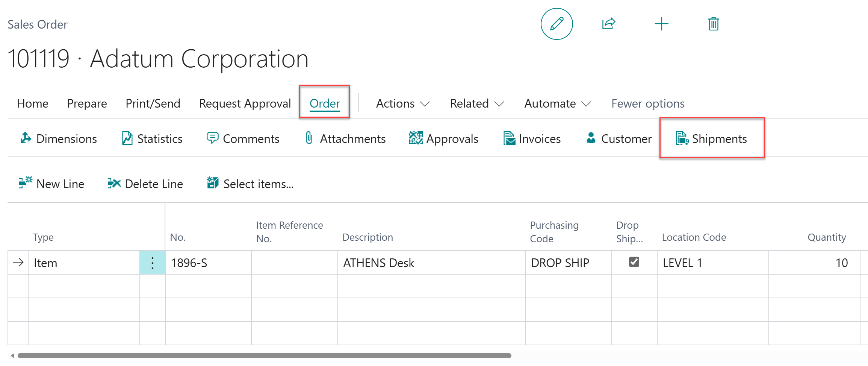Expand the Actions dropdown menu
868x366 pixels.
(402, 103)
